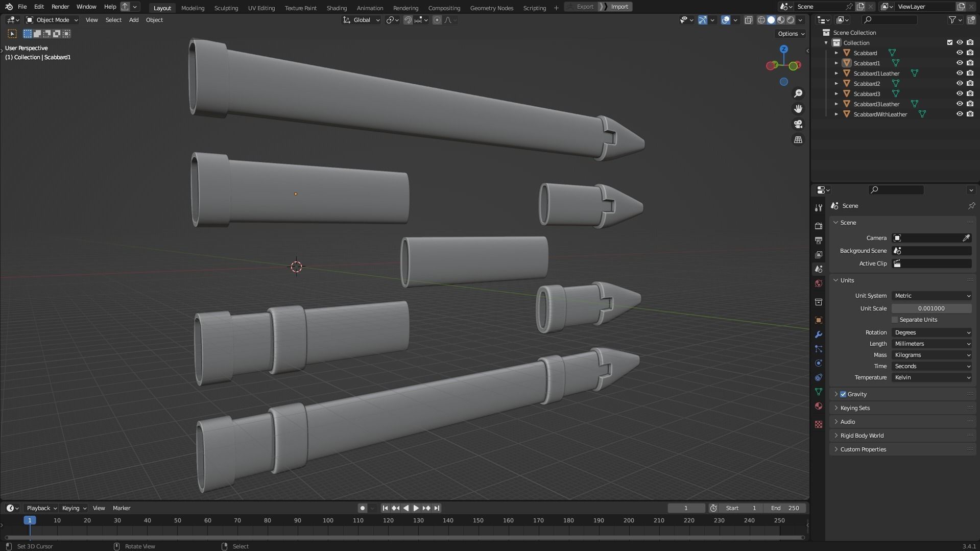
Task: Click the Camera eyedropper icon
Action: click(966, 238)
